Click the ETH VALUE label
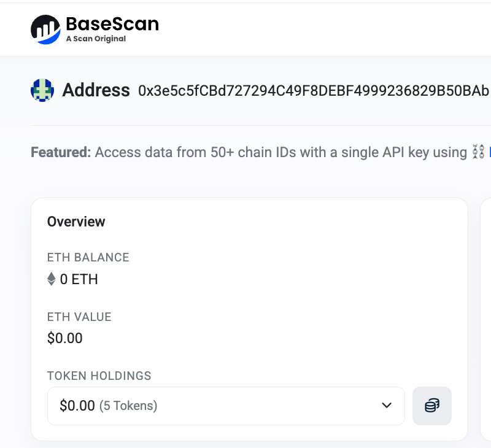This screenshot has height=448, width=491. pos(79,317)
